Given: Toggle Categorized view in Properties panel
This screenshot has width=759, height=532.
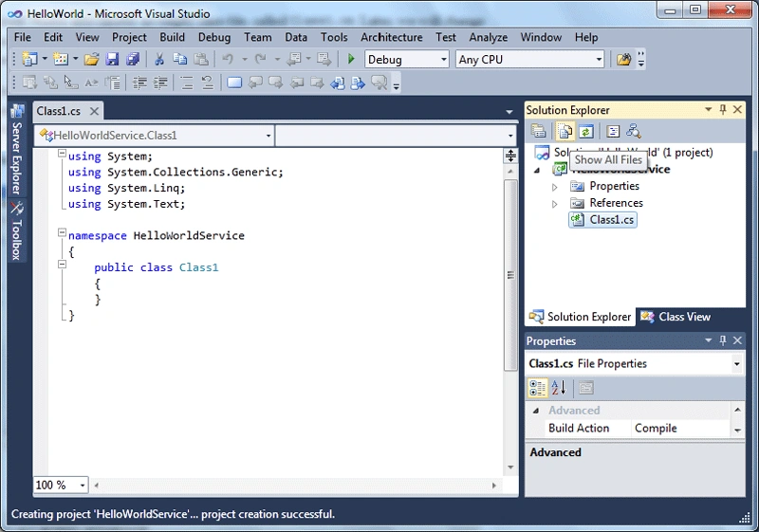Looking at the screenshot, I should coord(537,388).
